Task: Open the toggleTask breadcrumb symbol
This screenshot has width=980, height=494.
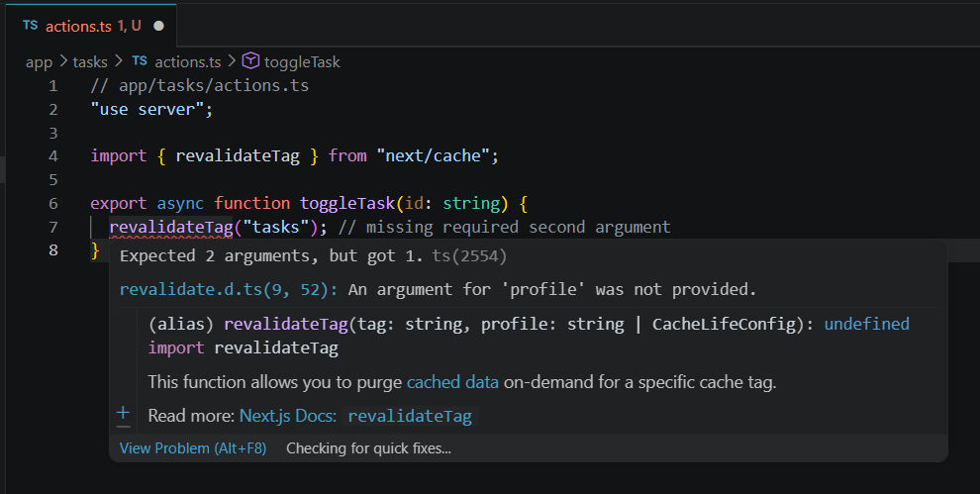Action: [x=302, y=62]
